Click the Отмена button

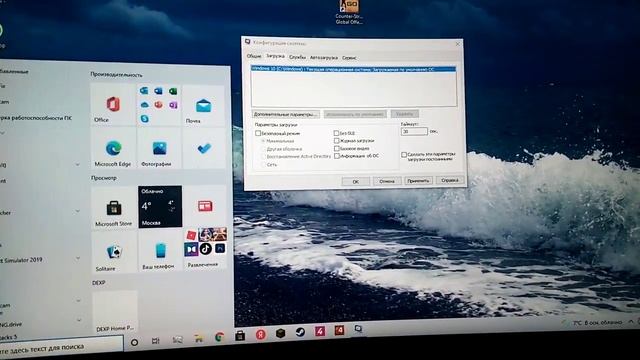click(x=387, y=181)
